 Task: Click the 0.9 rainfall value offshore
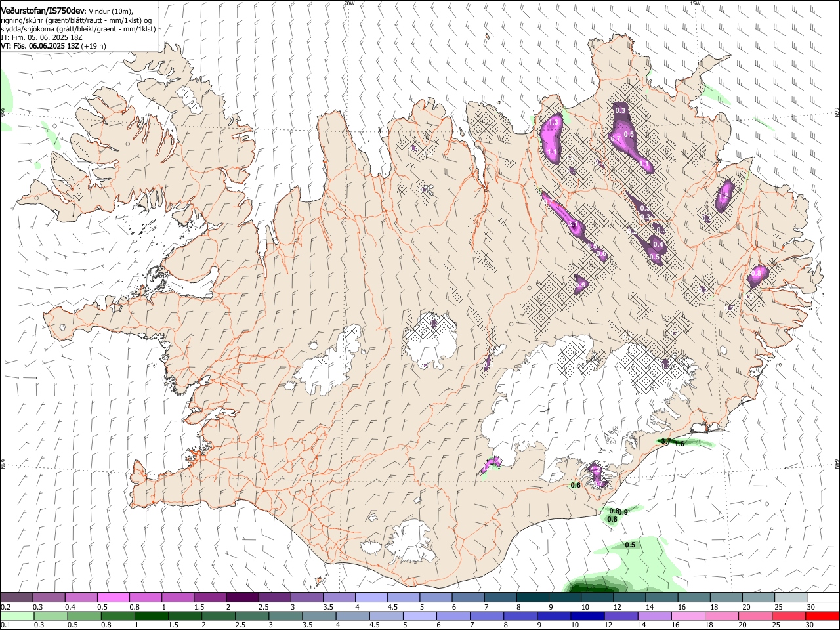pos(623,512)
